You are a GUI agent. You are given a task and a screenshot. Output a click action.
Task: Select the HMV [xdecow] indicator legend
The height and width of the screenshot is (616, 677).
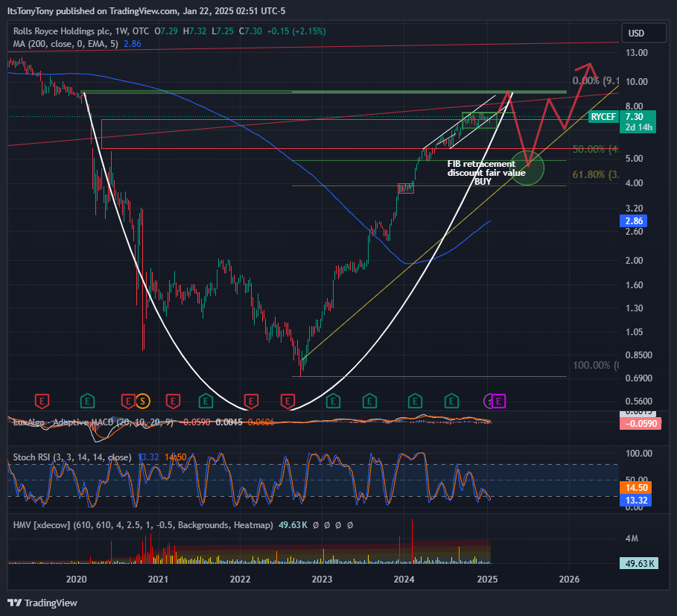pos(143,525)
